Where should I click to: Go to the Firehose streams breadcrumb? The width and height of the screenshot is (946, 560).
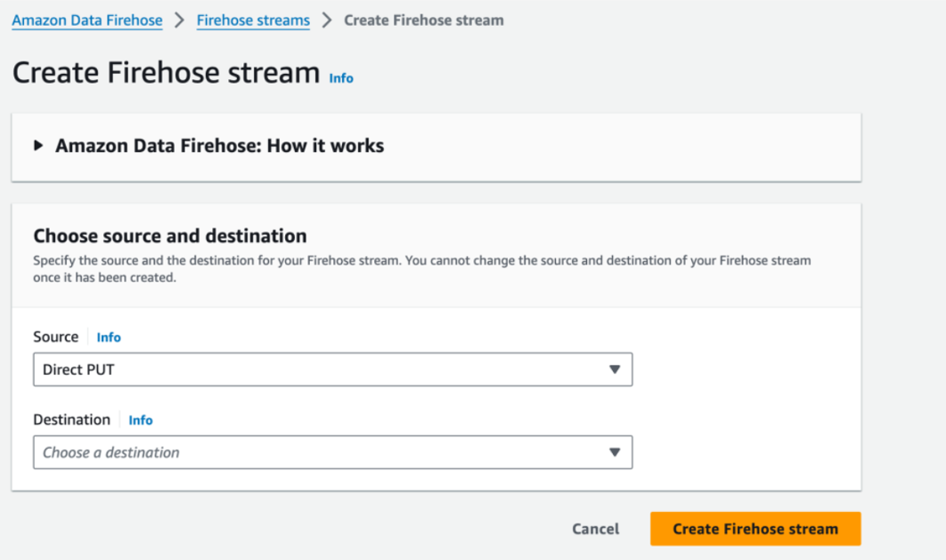pyautogui.click(x=253, y=20)
